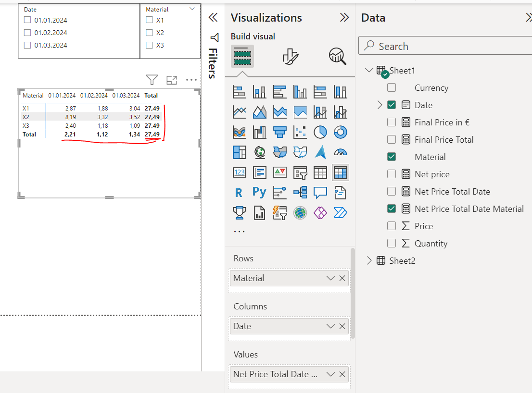Uncheck the Date field checkbox
This screenshot has height=393, width=532.
(x=392, y=105)
